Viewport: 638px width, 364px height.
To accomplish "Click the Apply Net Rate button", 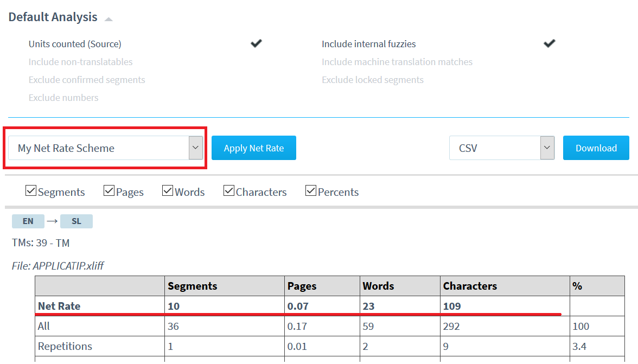I will [254, 148].
